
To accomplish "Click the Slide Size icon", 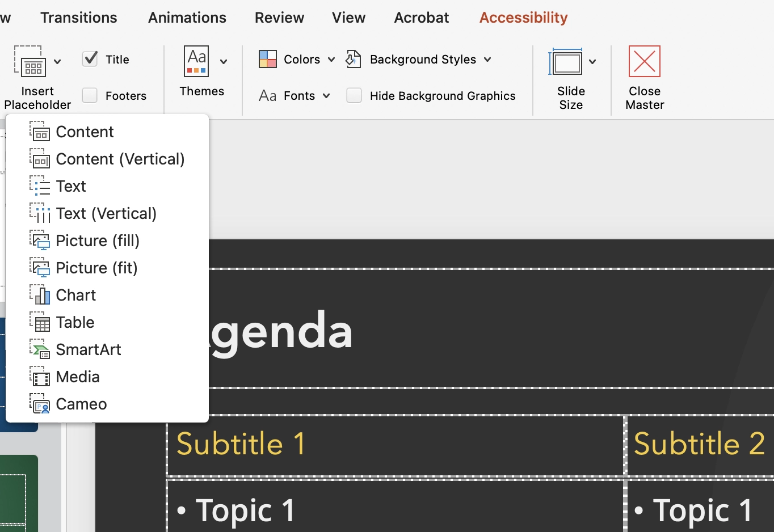I will point(565,61).
